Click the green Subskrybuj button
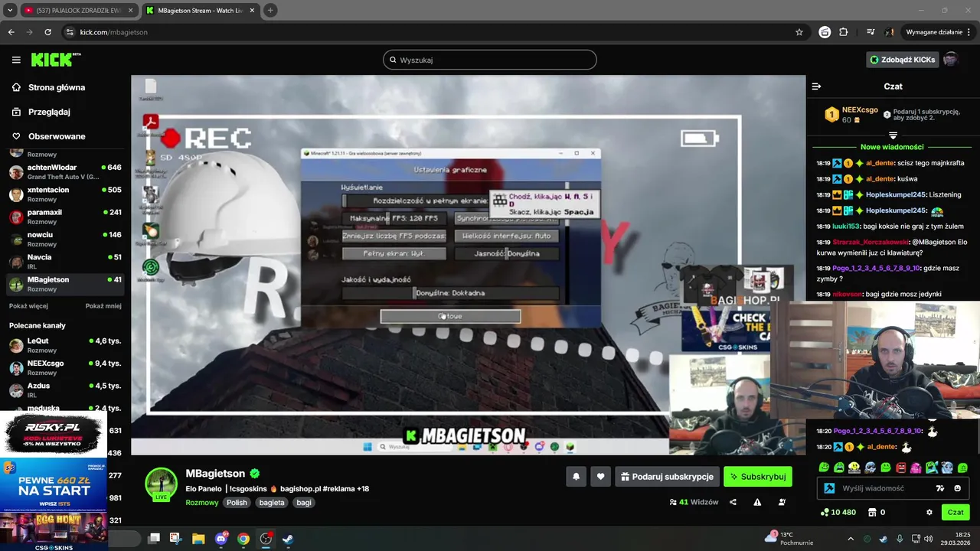 758,477
